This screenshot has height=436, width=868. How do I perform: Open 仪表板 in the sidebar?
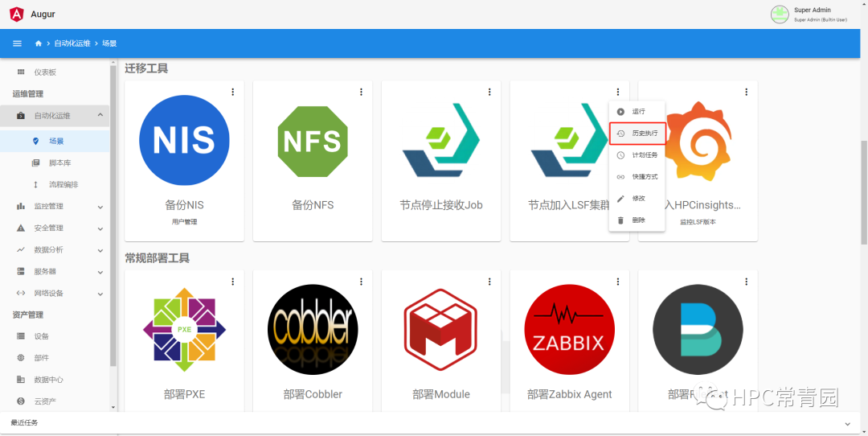click(x=55, y=72)
